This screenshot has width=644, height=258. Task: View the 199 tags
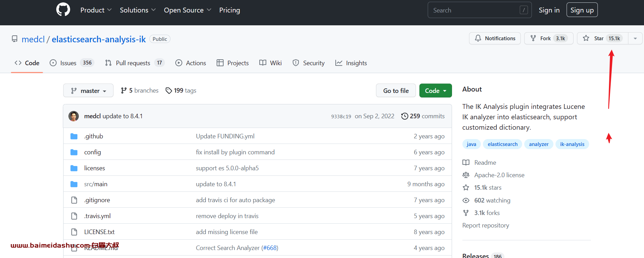tap(181, 91)
